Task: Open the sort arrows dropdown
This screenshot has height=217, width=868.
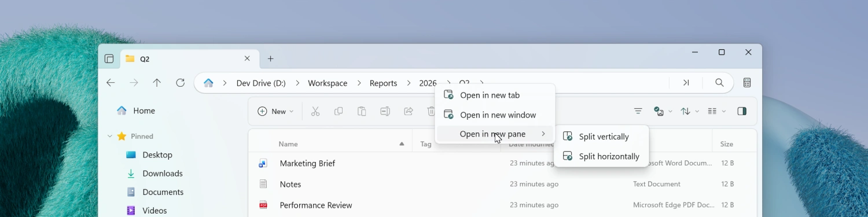Action: tap(690, 111)
